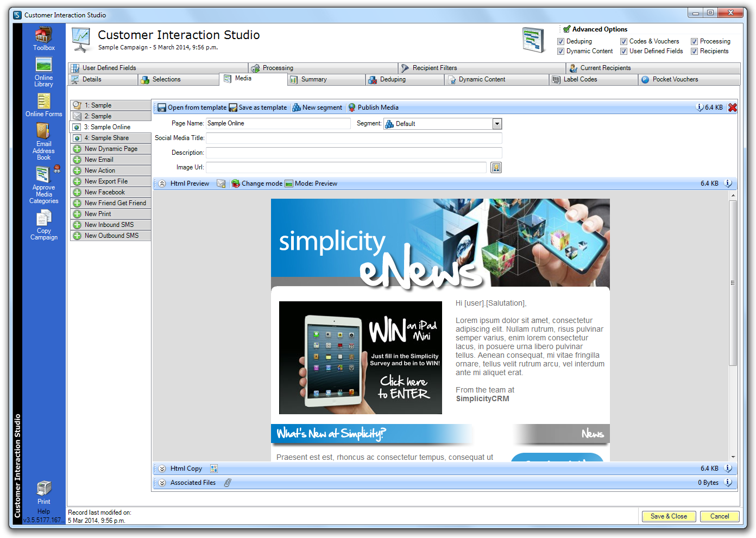Toggle the Processing checkbox

point(694,42)
